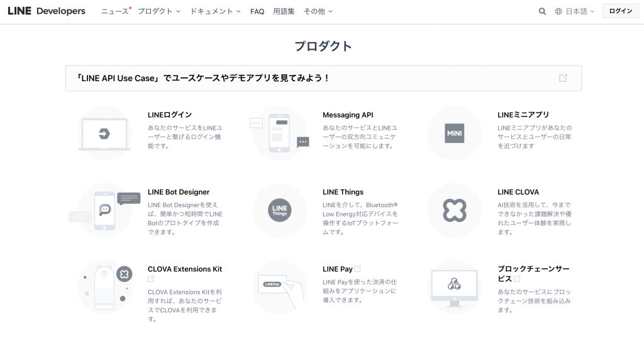Open external link icon in Use Case banner
The image size is (644, 350).
point(563,77)
